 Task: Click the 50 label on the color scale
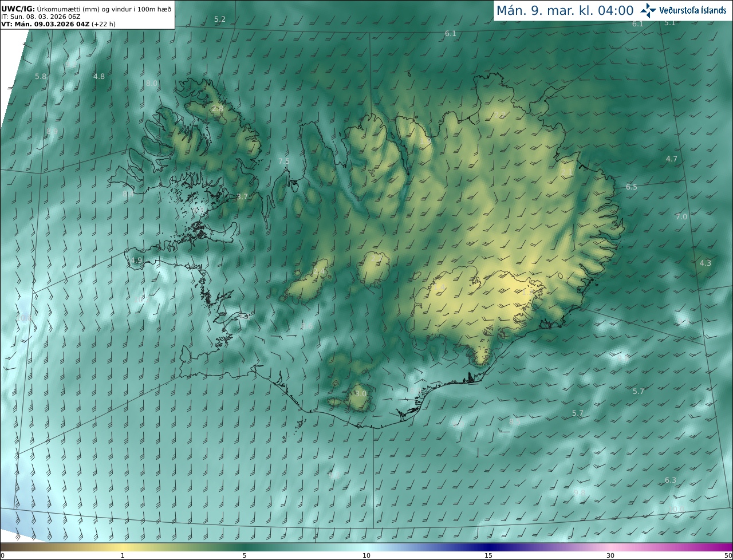tap(728, 556)
